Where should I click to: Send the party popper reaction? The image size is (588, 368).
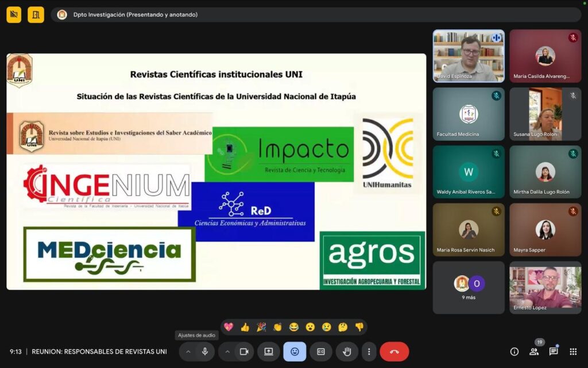click(x=261, y=327)
